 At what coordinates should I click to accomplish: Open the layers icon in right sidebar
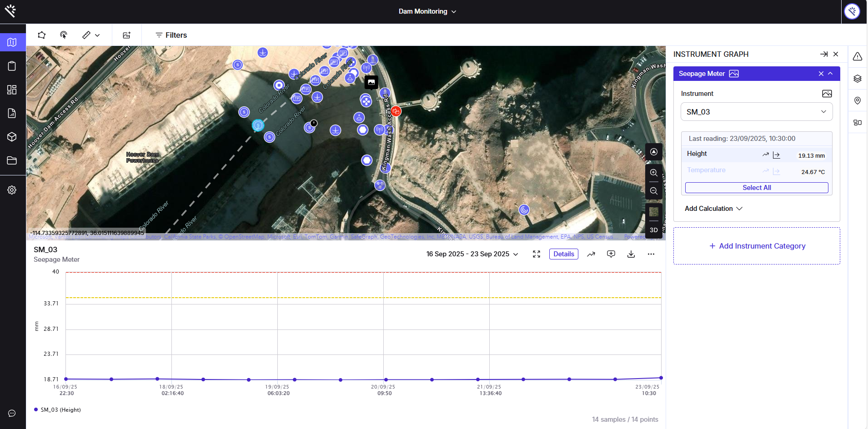[x=857, y=79]
